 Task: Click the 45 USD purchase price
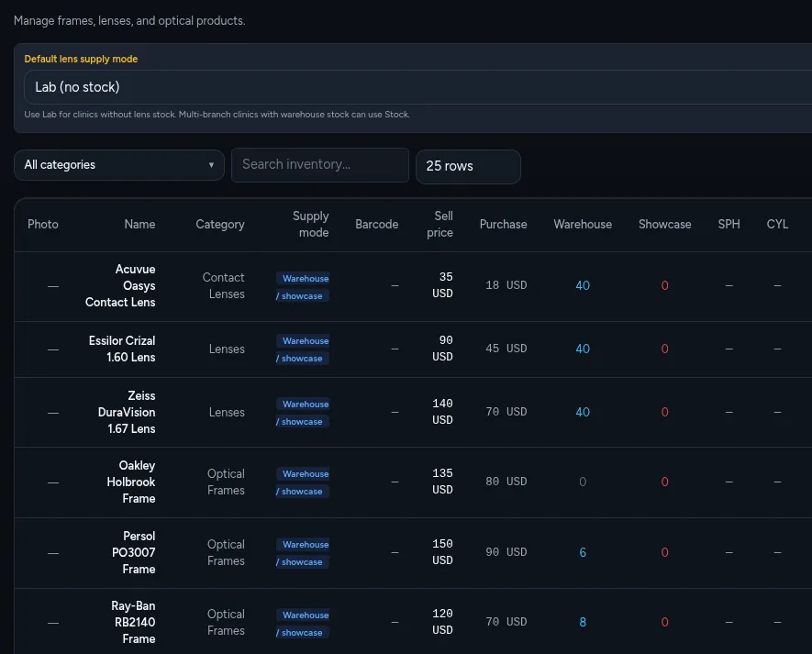[506, 349]
